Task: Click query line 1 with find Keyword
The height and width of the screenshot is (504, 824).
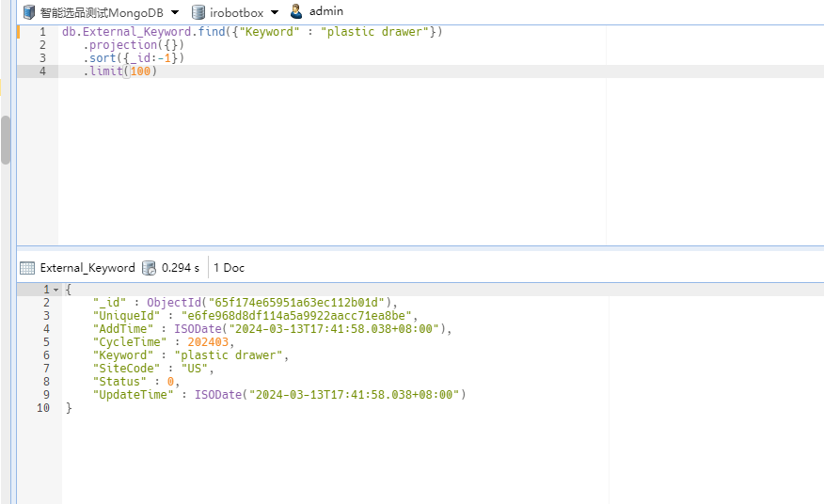Action: pyautogui.click(x=252, y=32)
